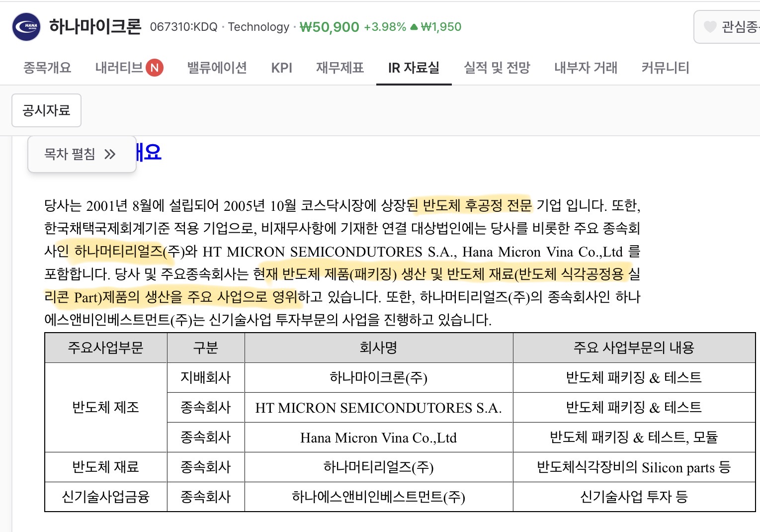The height and width of the screenshot is (532, 760).
Task: Click the 반도체 제조 table cell
Action: [106, 408]
